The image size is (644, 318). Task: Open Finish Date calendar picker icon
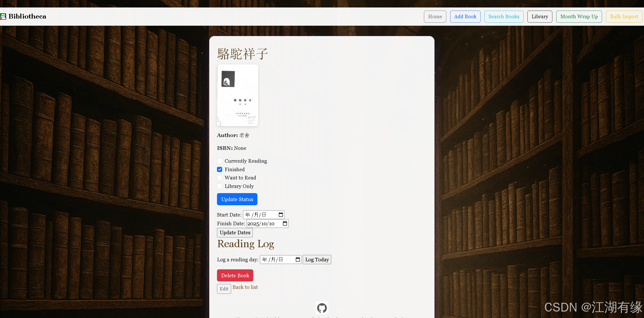pos(285,224)
